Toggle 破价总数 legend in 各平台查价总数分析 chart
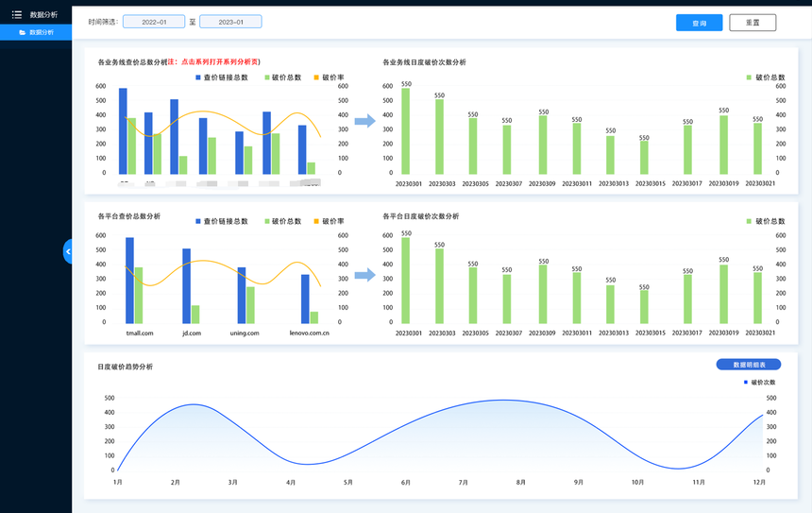812x513 pixels. click(282, 221)
